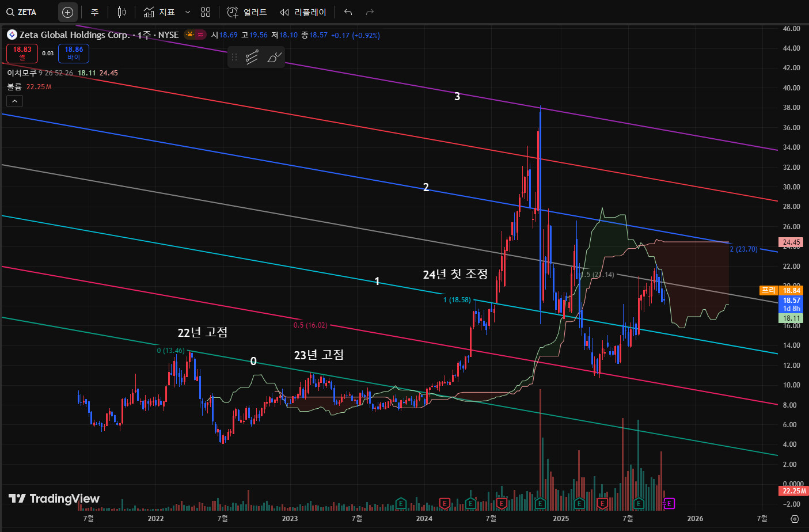Image resolution: width=809 pixels, height=532 pixels.
Task: Open chart settings gear on the time axis
Action: coord(795,519)
